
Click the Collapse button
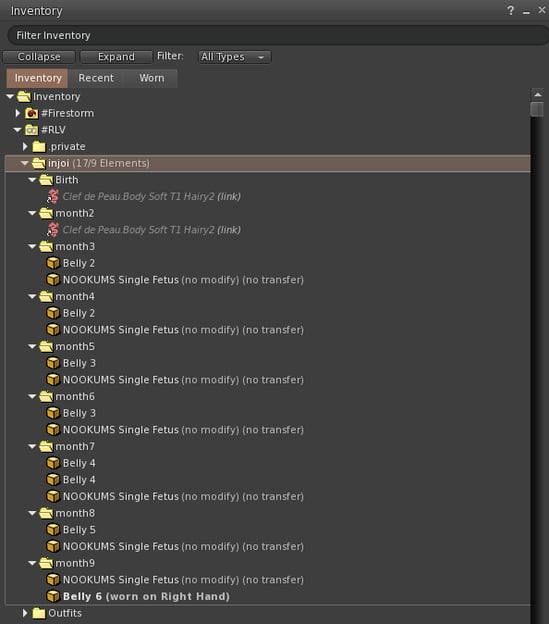tap(39, 57)
